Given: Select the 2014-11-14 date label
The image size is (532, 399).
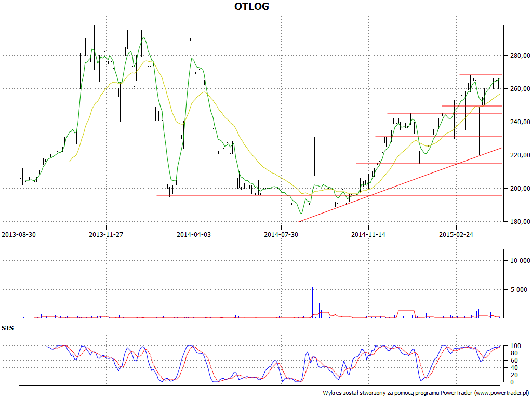Looking at the screenshot, I should coord(368,234).
